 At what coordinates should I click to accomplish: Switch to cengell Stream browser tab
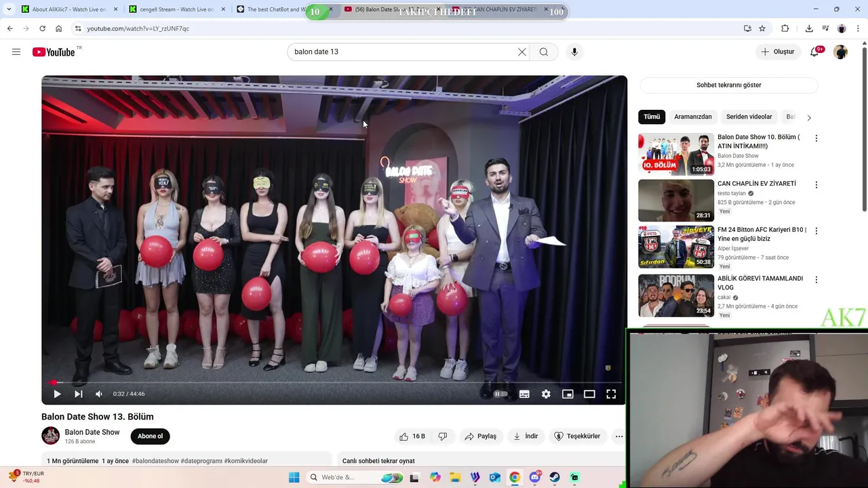point(177,9)
